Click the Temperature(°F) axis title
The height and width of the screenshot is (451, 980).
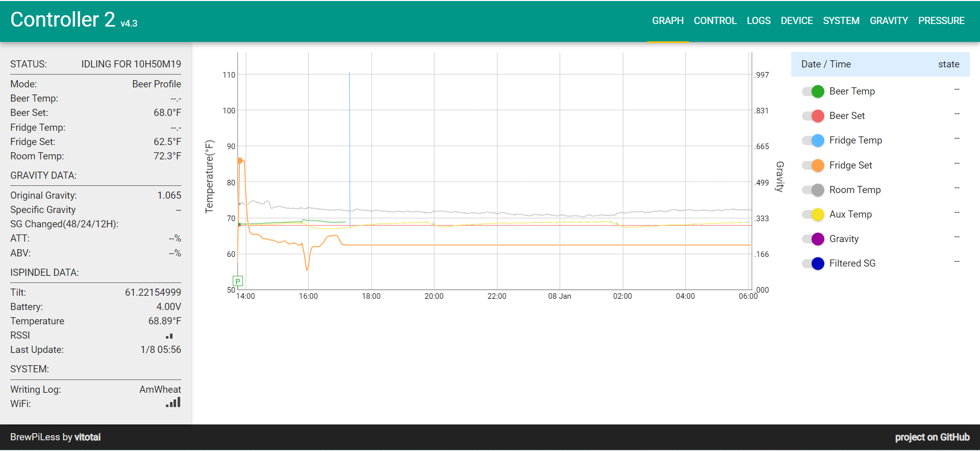pos(209,176)
